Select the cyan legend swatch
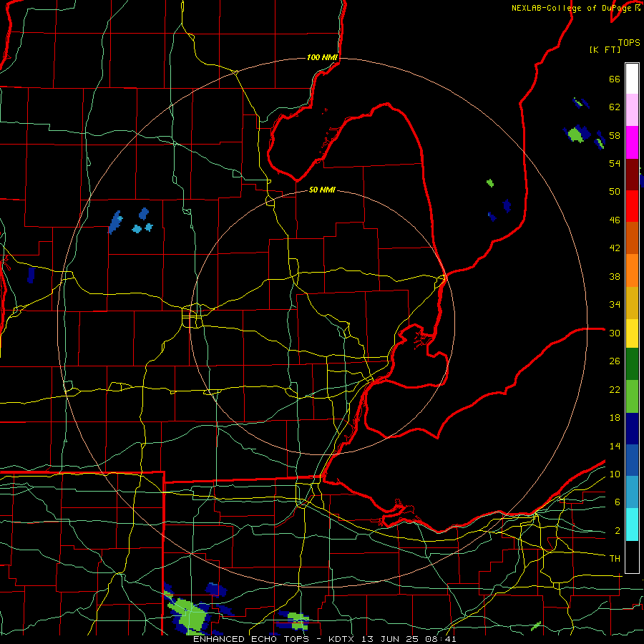Image resolution: width=644 pixels, height=644 pixels. pos(632,525)
